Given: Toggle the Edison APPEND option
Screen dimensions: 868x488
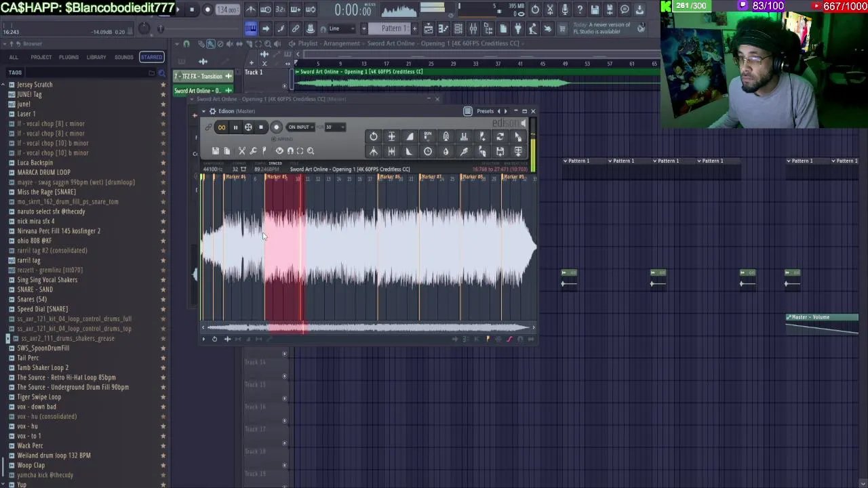Looking at the screenshot, I should (283, 139).
